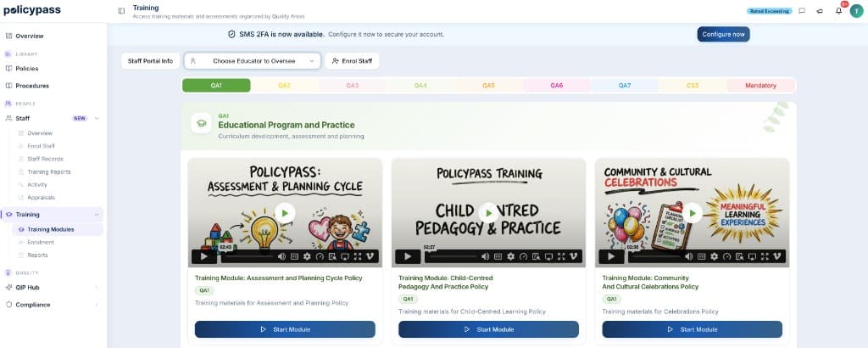Seek progress bar on Child-Centred Pedagogy video
868x348 pixels.
click(x=451, y=256)
